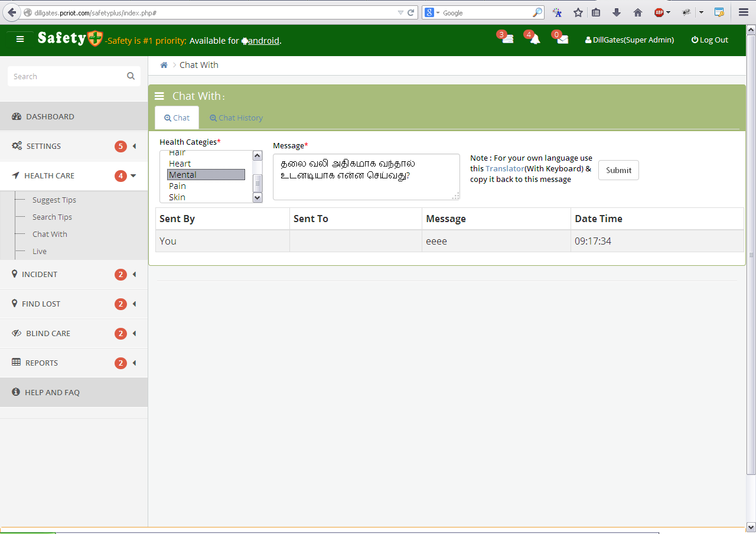Click the bookmarks list icon in the browser toolbar

point(596,12)
